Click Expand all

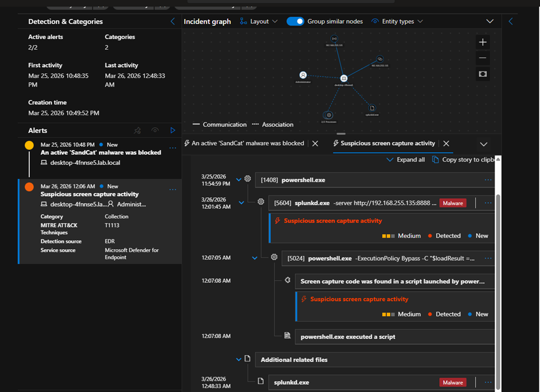point(405,159)
